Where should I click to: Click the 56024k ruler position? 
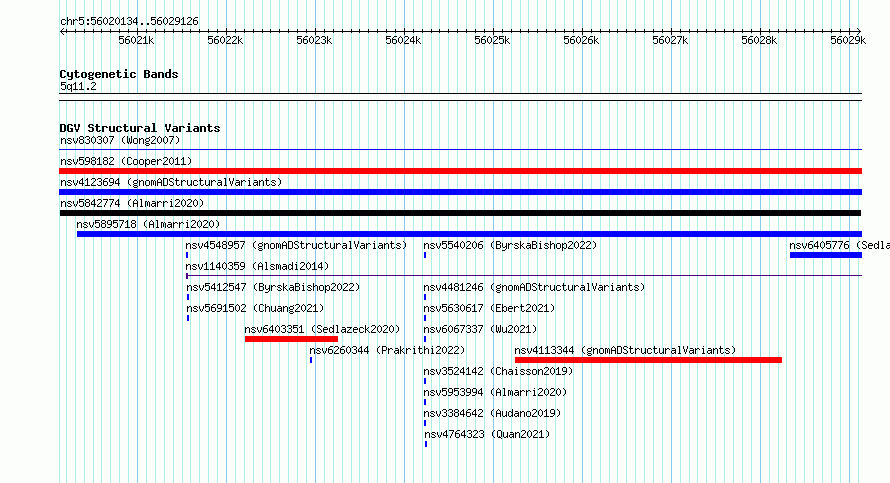pyautogui.click(x=403, y=40)
